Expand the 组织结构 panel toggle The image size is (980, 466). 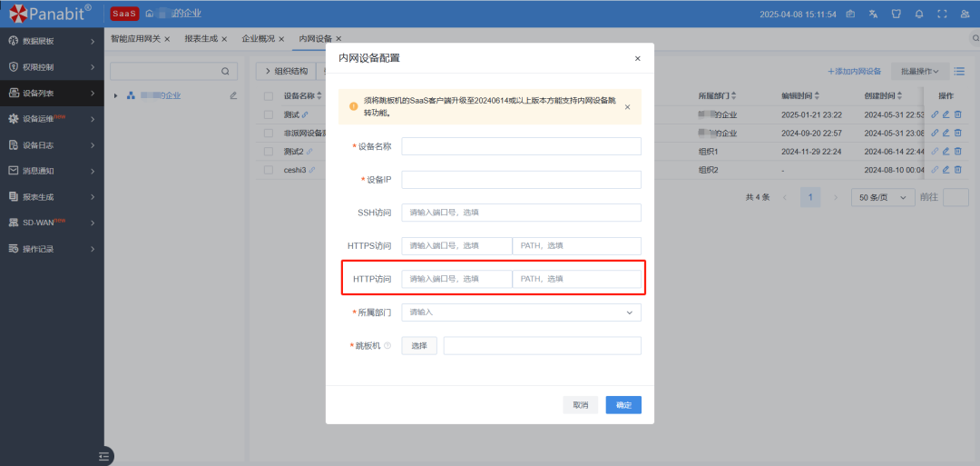286,71
